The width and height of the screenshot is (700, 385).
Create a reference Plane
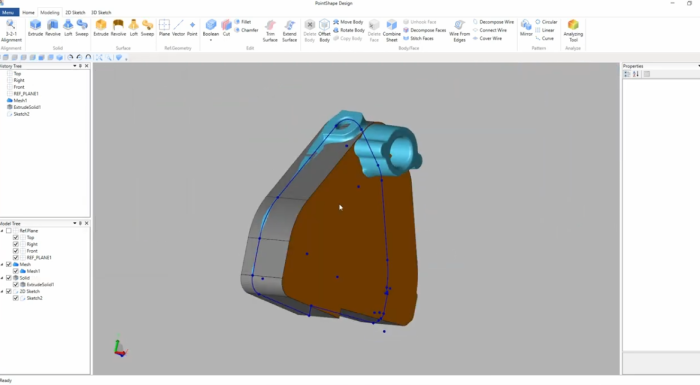(x=164, y=28)
